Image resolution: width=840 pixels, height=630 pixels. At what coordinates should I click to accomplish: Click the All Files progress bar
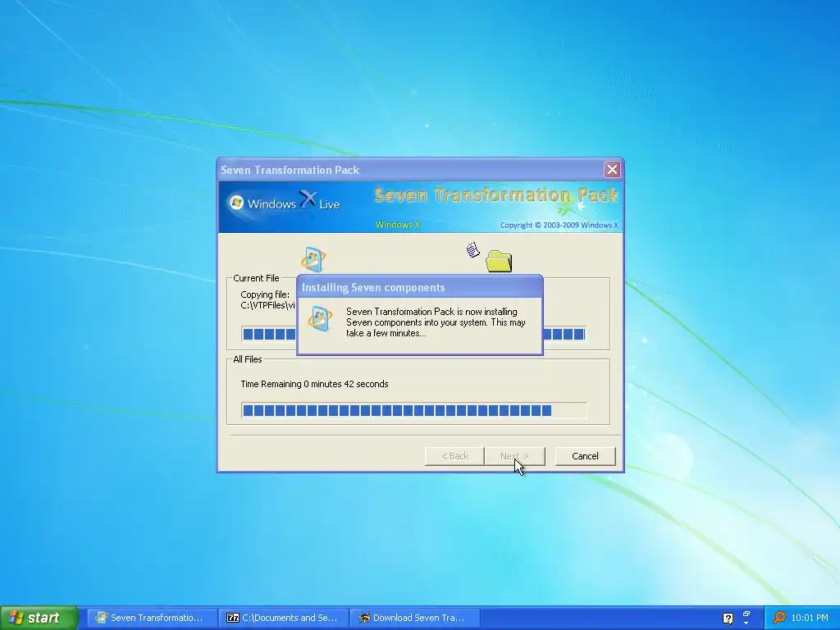click(413, 410)
